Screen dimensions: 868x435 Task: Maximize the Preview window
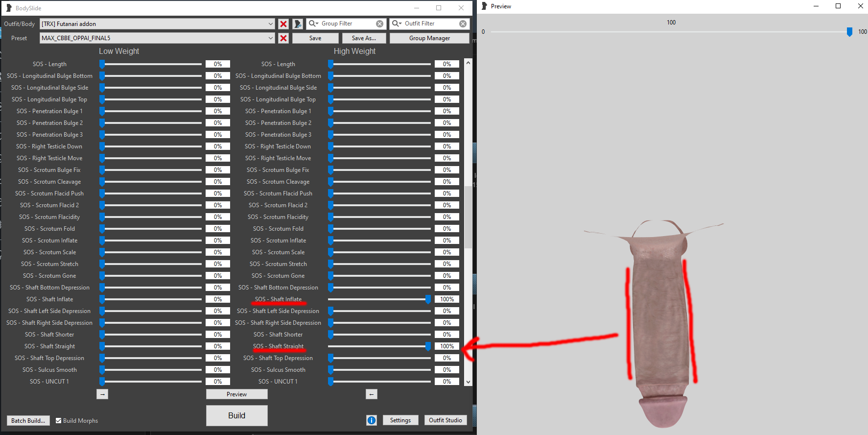[x=838, y=6]
